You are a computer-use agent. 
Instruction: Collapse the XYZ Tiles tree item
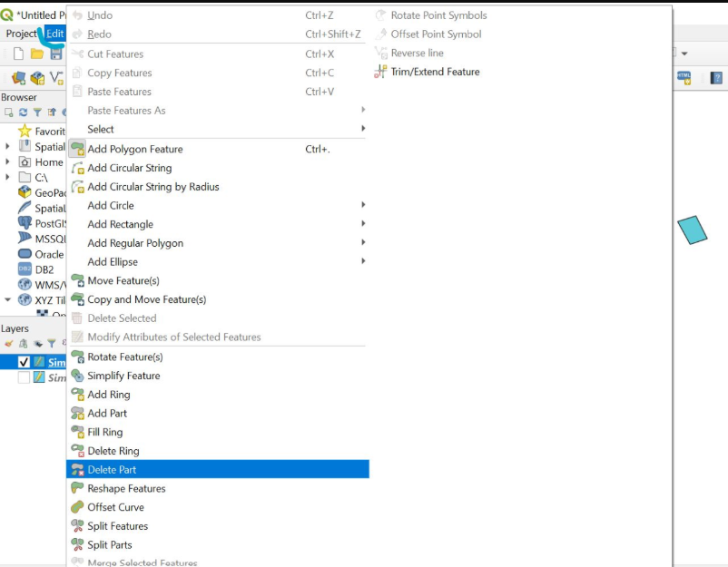7,300
